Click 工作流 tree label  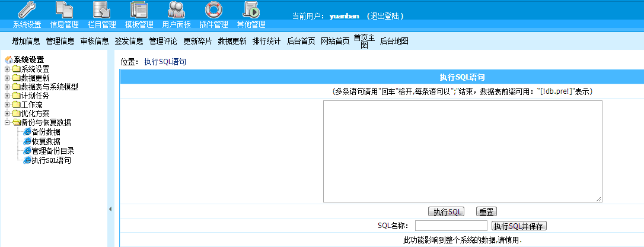pyautogui.click(x=31, y=105)
